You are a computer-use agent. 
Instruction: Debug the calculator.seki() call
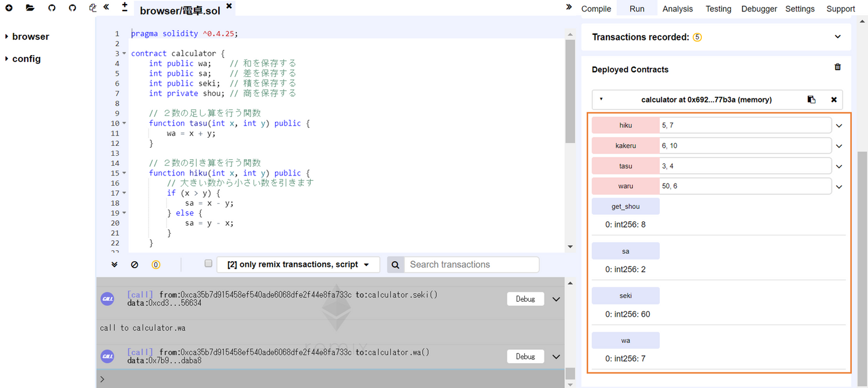click(525, 299)
